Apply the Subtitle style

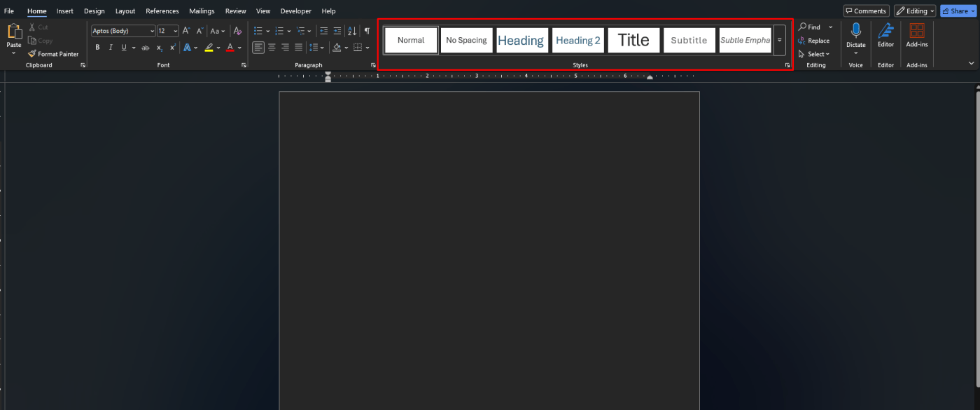coord(689,40)
